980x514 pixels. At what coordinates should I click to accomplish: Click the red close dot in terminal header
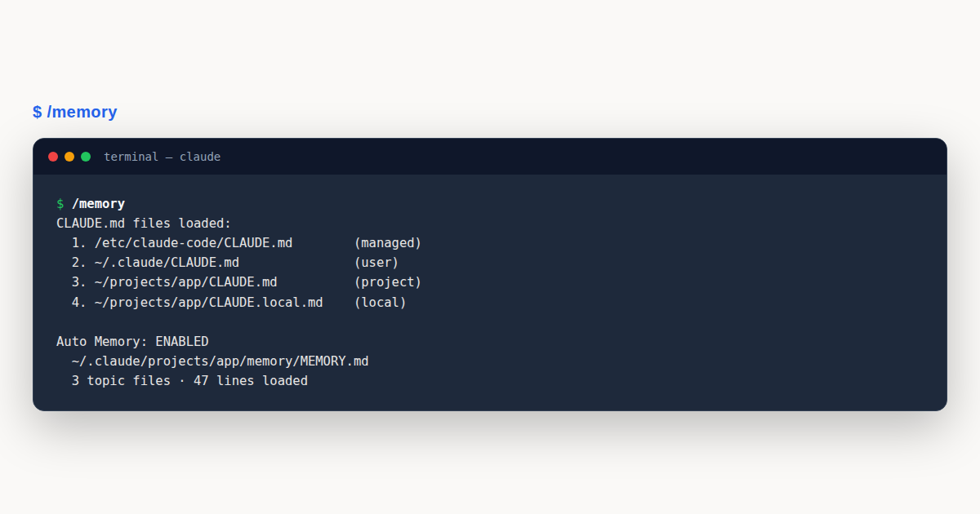coord(53,157)
